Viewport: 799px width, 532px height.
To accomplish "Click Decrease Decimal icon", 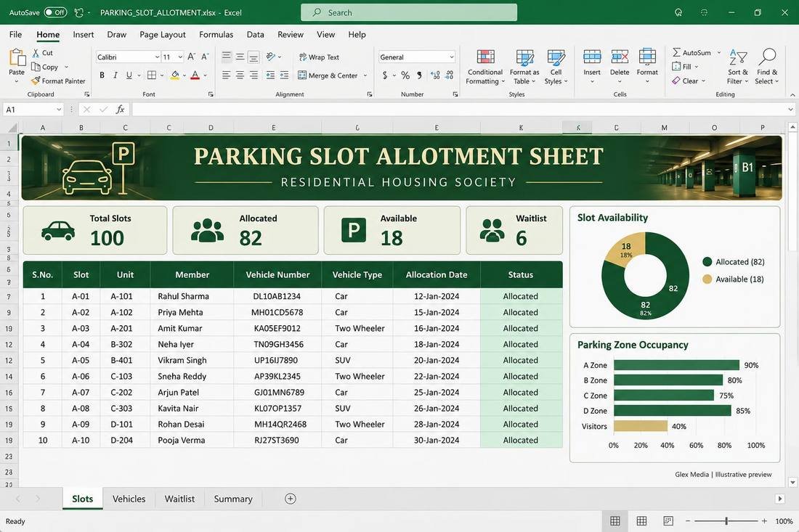I will coord(450,75).
